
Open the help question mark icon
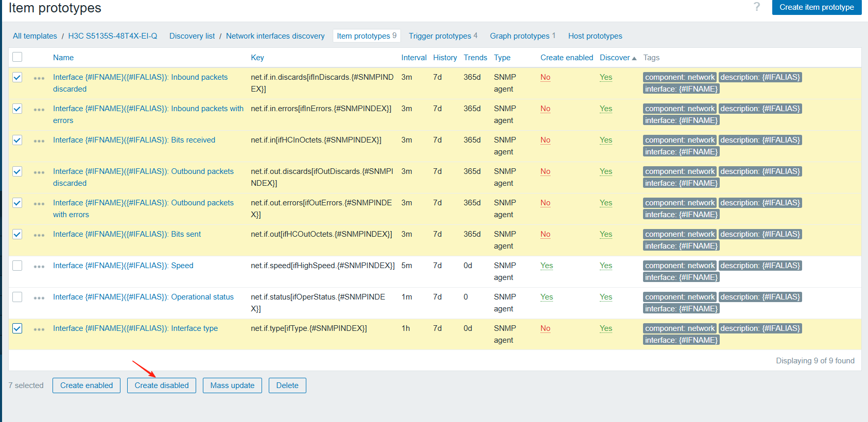pos(756,7)
